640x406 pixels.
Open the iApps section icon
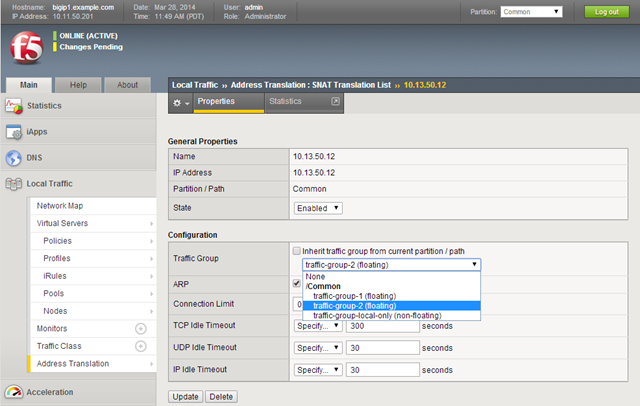[15, 131]
